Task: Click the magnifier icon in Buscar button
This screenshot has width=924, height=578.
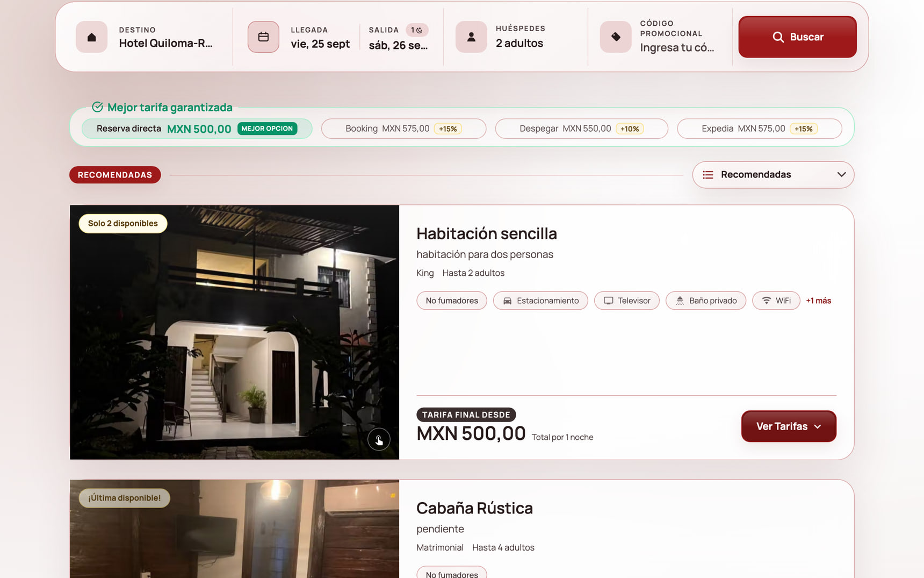Action: click(778, 37)
